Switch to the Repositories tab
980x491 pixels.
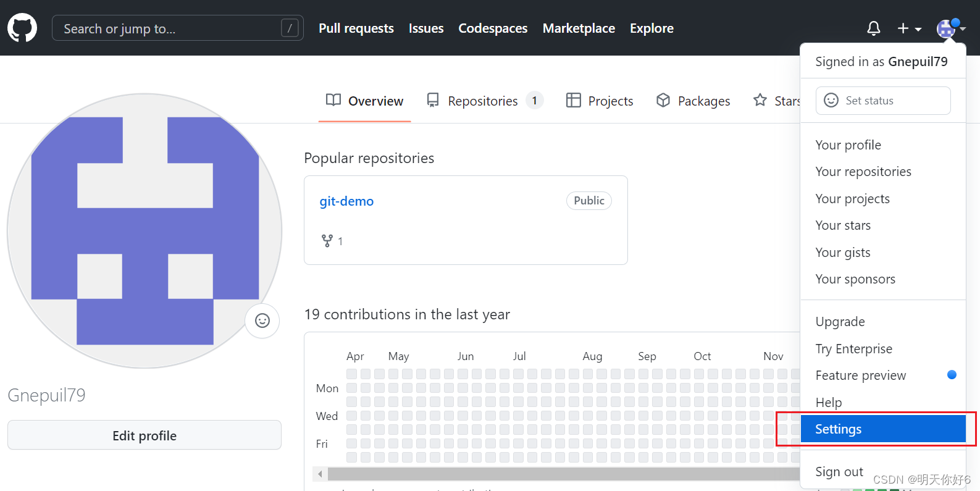pos(485,101)
